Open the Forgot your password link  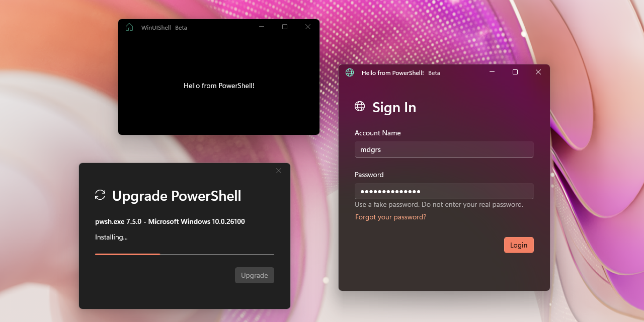[390, 217]
